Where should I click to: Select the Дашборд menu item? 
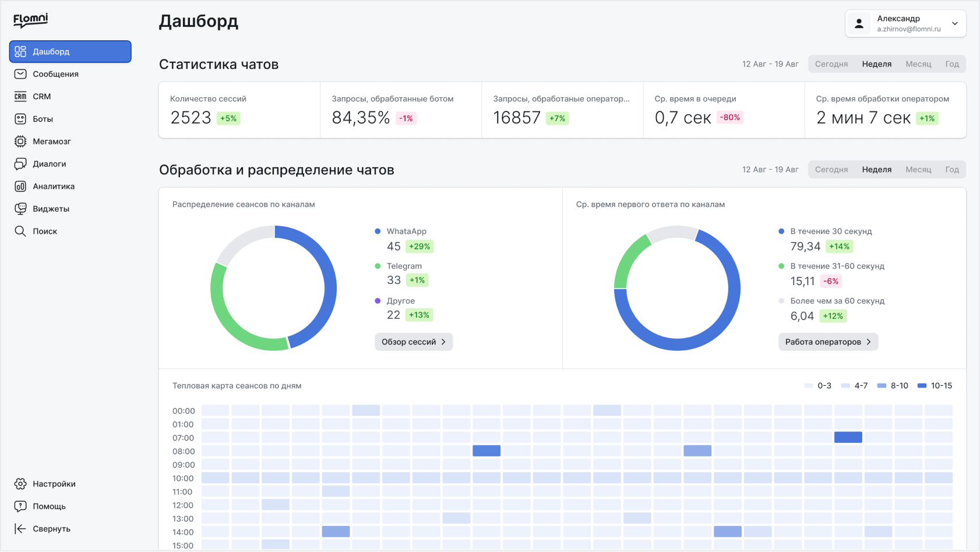(x=70, y=51)
